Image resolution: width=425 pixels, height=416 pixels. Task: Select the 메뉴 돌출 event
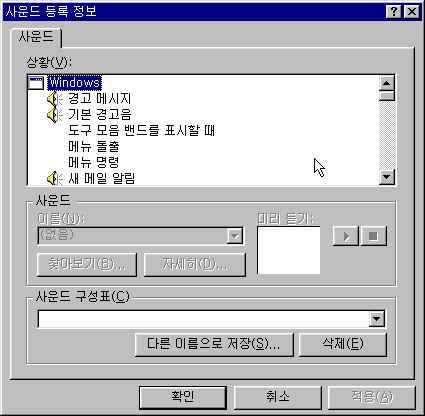pos(94,146)
